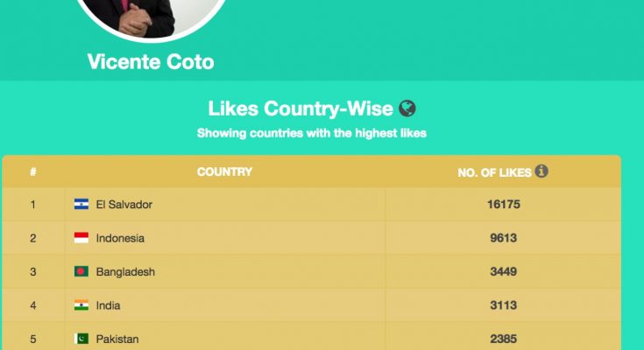644x350 pixels.
Task: Click the subtitle Showing countries with highest likes
Action: point(312,133)
